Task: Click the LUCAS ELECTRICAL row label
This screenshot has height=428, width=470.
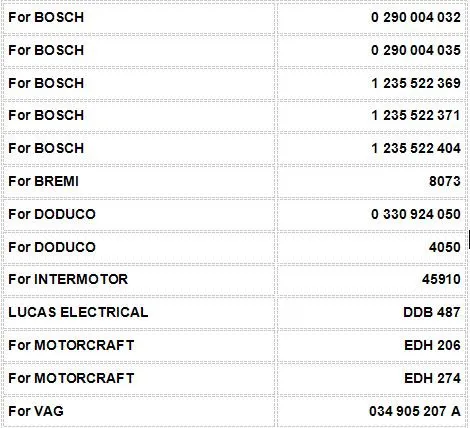Action: 78,312
